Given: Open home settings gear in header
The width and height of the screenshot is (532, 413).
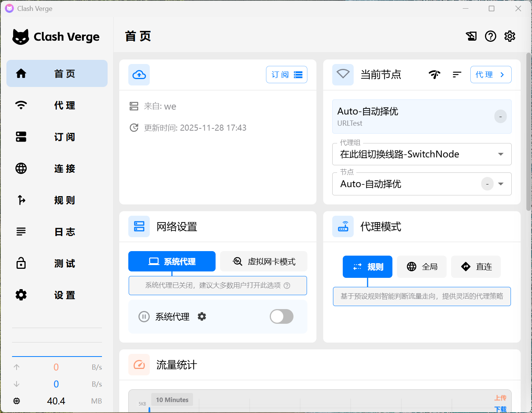Looking at the screenshot, I should [x=510, y=36].
